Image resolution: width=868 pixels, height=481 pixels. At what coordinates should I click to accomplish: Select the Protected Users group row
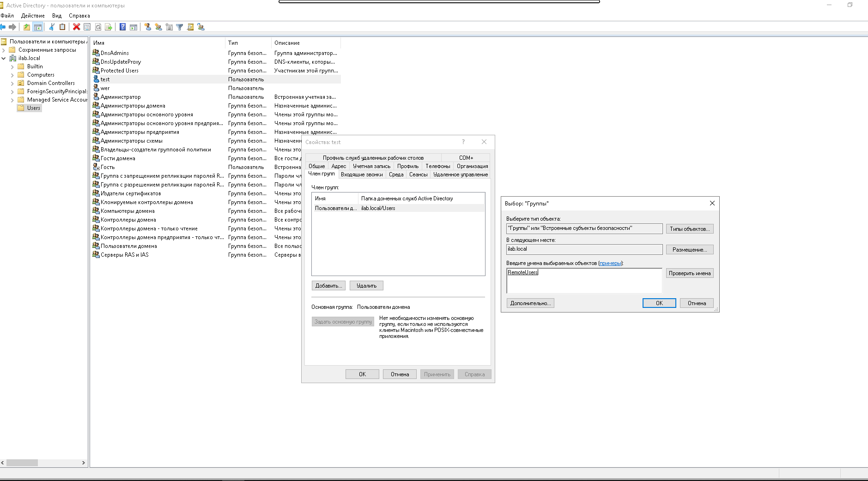pyautogui.click(x=216, y=71)
